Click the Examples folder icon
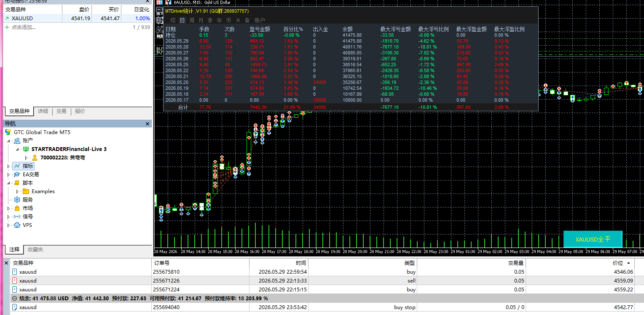Image resolution: width=644 pixels, height=315 pixels. 26,191
